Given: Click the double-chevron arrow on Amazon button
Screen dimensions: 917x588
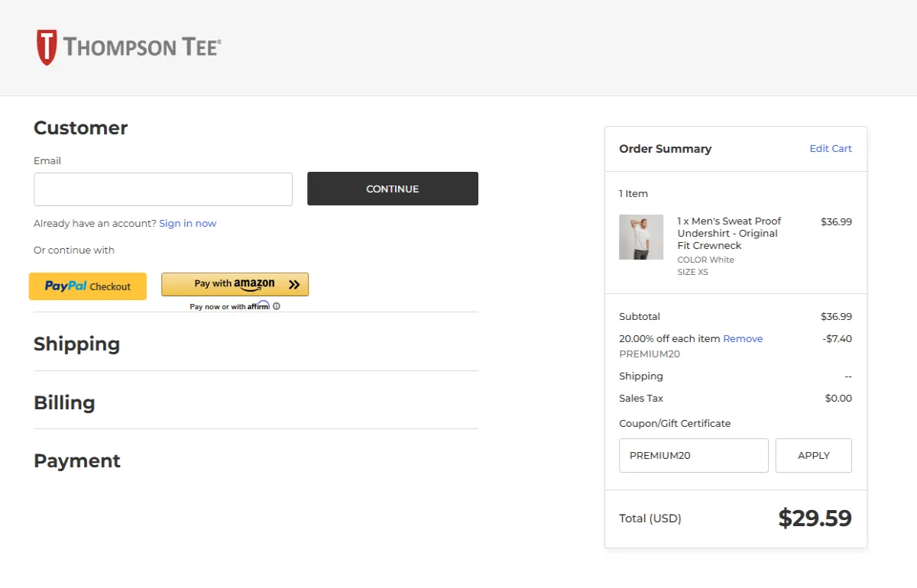Looking at the screenshot, I should coord(294,284).
